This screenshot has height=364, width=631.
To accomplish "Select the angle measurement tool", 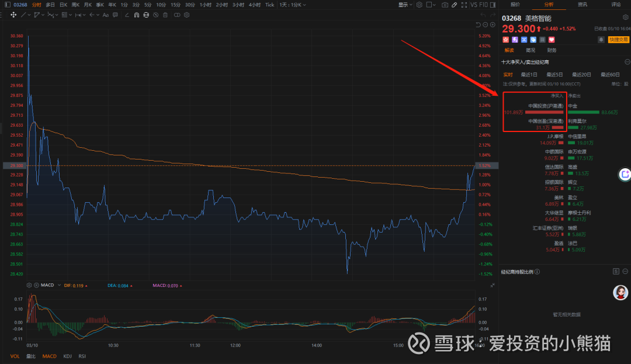I will 127,15.
